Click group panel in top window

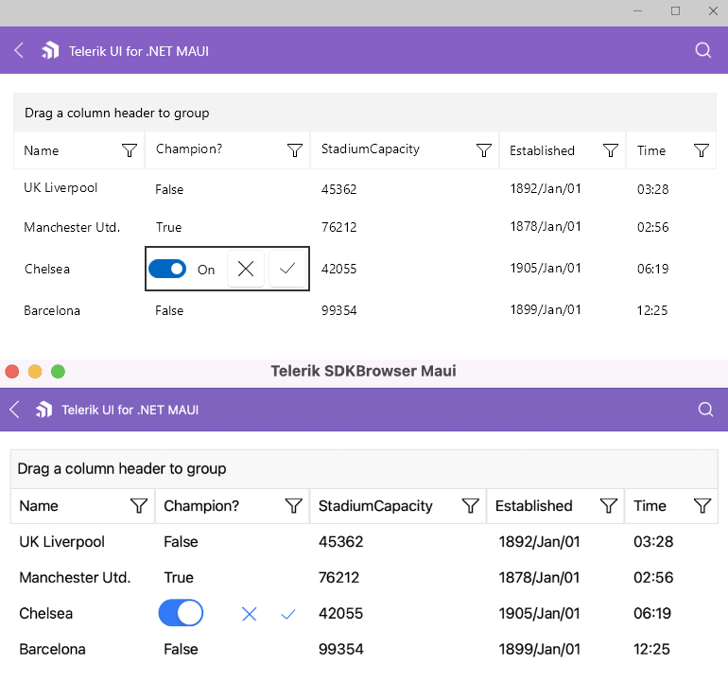click(364, 113)
